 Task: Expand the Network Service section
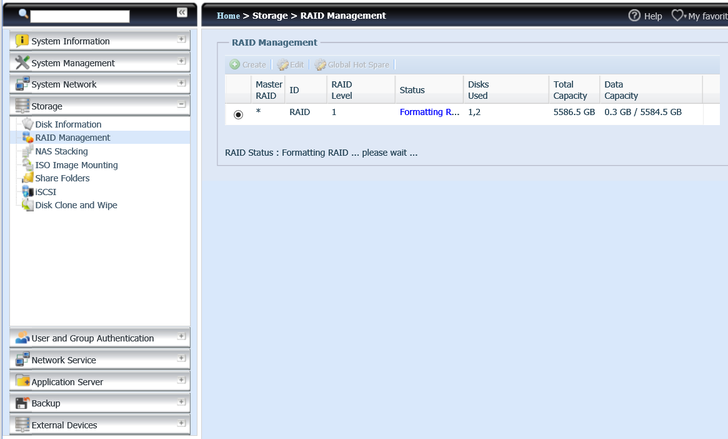(x=181, y=359)
